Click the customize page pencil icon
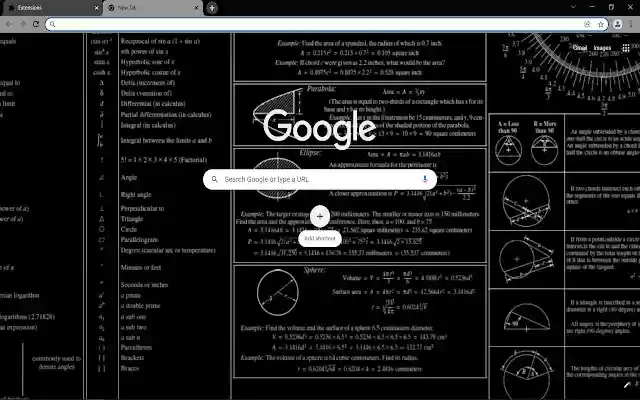This screenshot has height=400, width=640. point(627,384)
